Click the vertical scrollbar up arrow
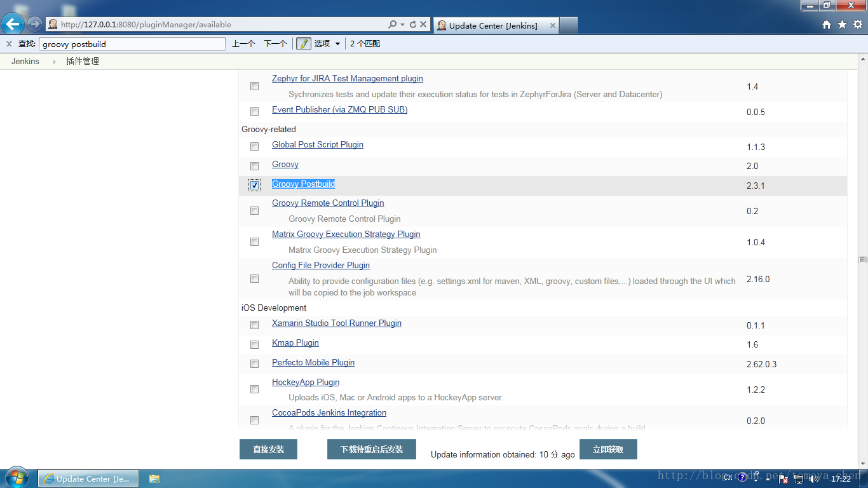 (x=862, y=59)
